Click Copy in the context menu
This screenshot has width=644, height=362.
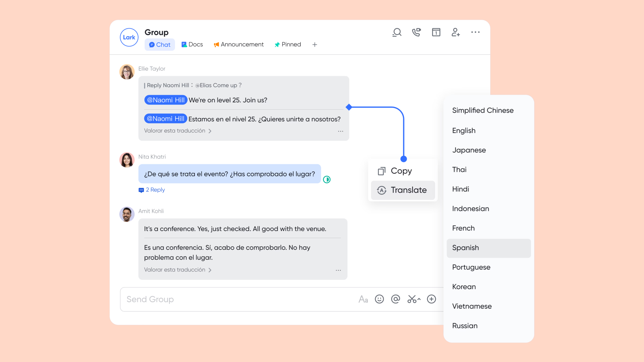401,171
